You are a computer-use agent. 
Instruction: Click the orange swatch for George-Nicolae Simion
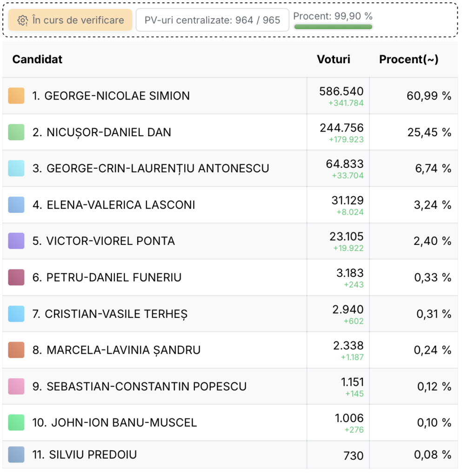click(x=16, y=96)
